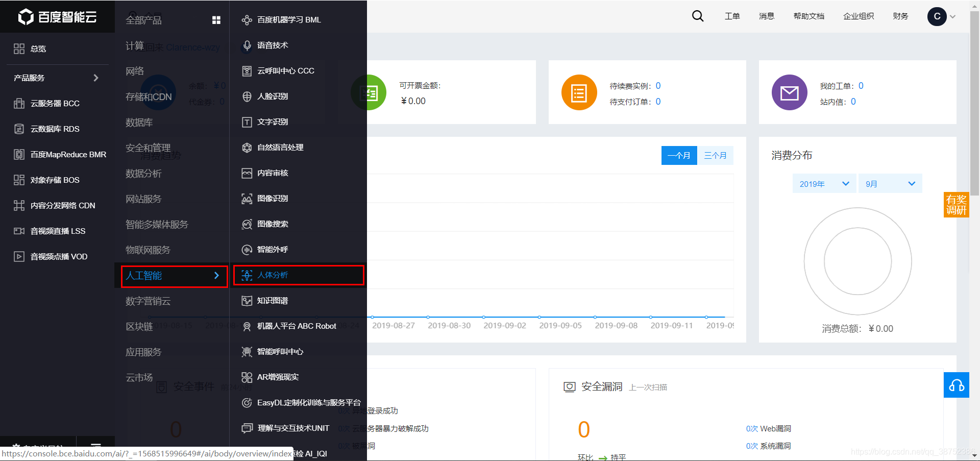Click the orange renewal list icon
The height and width of the screenshot is (461, 980).
[579, 92]
